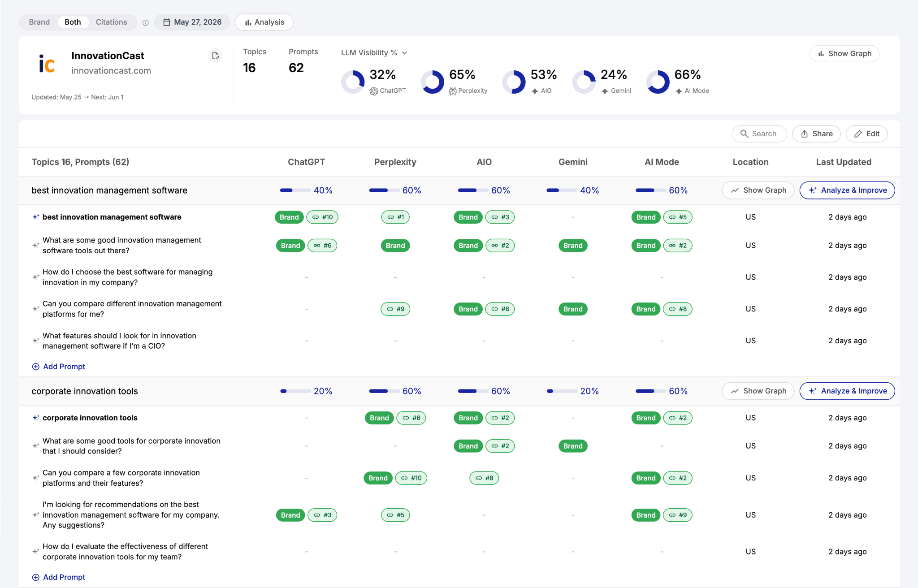
Task: Expand the LLM Visibility % dropdown
Action: tap(374, 53)
